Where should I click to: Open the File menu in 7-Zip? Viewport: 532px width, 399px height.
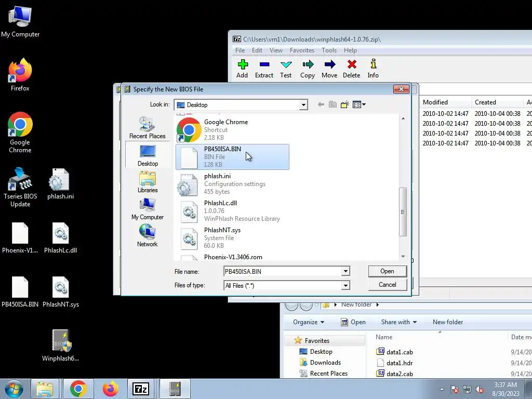[240, 50]
